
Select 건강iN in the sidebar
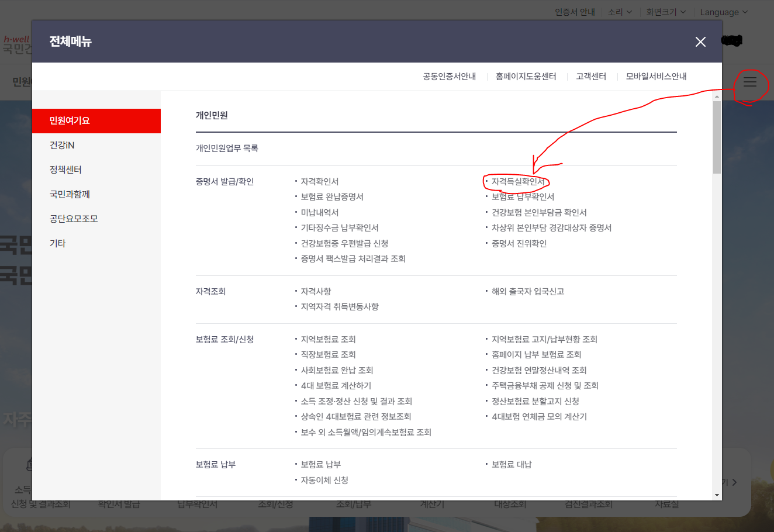point(66,145)
